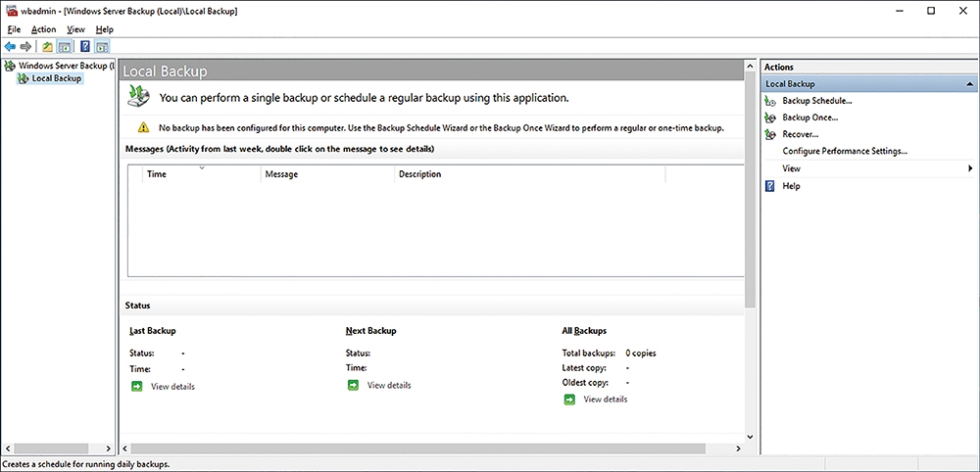This screenshot has height=472, width=980.
Task: Toggle the Show/Hide Console Tree icon
Action: pyautogui.click(x=64, y=47)
